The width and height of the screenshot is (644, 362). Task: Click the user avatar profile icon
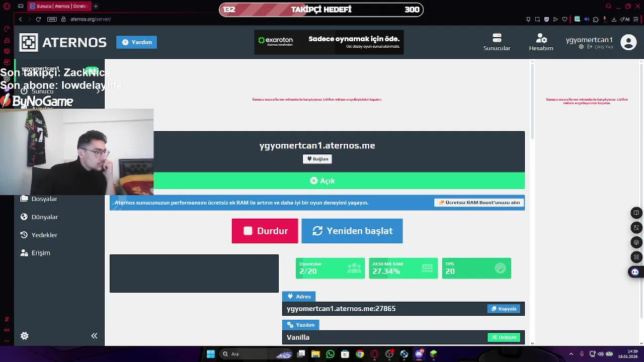point(628,42)
